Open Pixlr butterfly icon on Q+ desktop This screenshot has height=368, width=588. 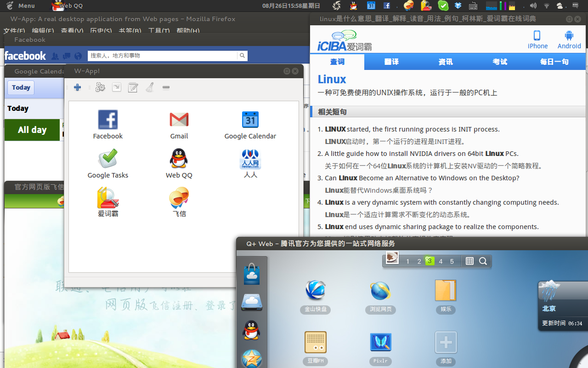tap(381, 343)
